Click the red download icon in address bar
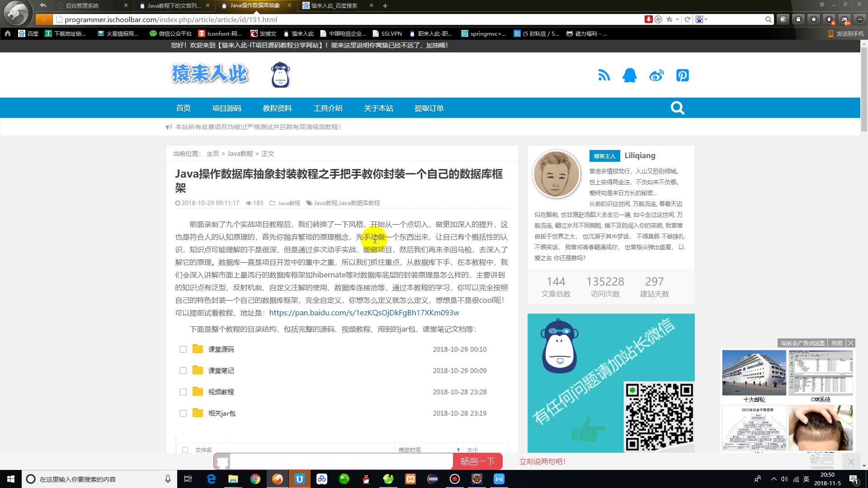This screenshot has height=488, width=868. (x=648, y=19)
